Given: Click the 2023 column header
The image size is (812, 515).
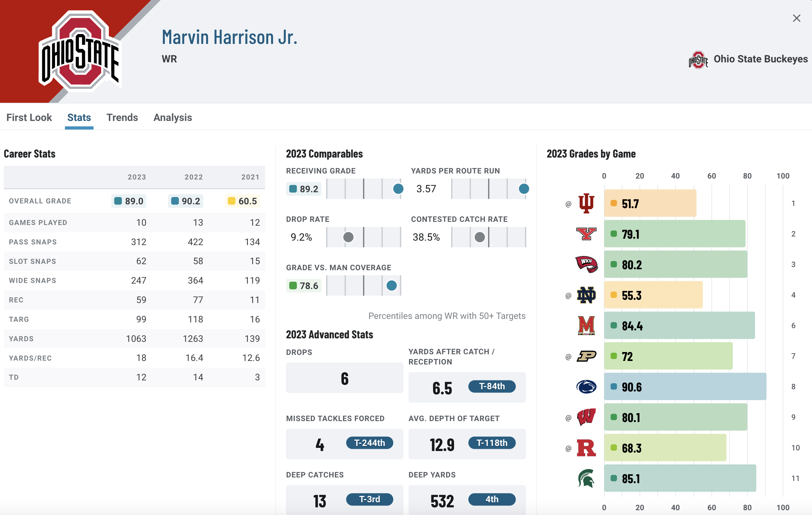Looking at the screenshot, I should pyautogui.click(x=136, y=177).
